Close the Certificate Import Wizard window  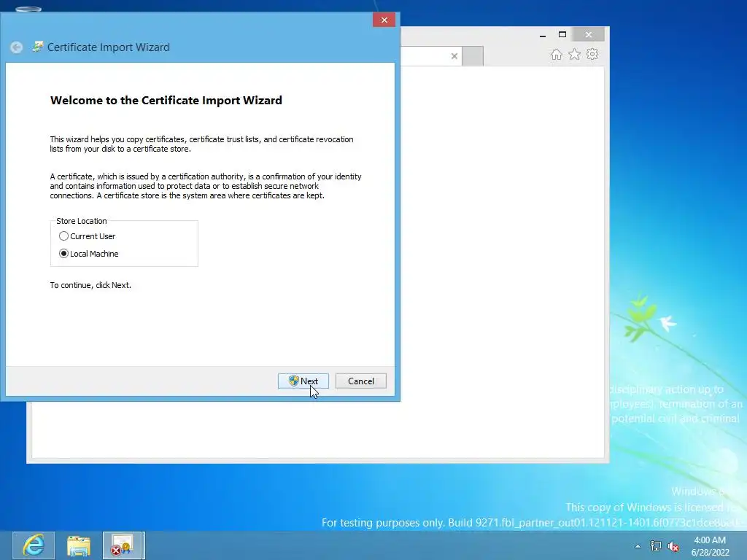click(x=384, y=20)
